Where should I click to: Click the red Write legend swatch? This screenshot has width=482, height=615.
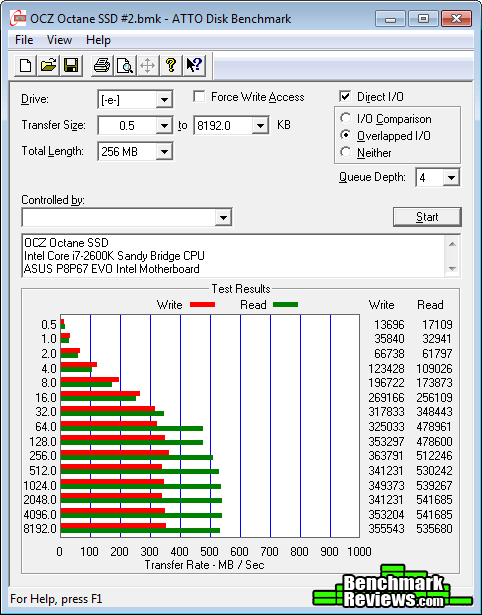202,305
